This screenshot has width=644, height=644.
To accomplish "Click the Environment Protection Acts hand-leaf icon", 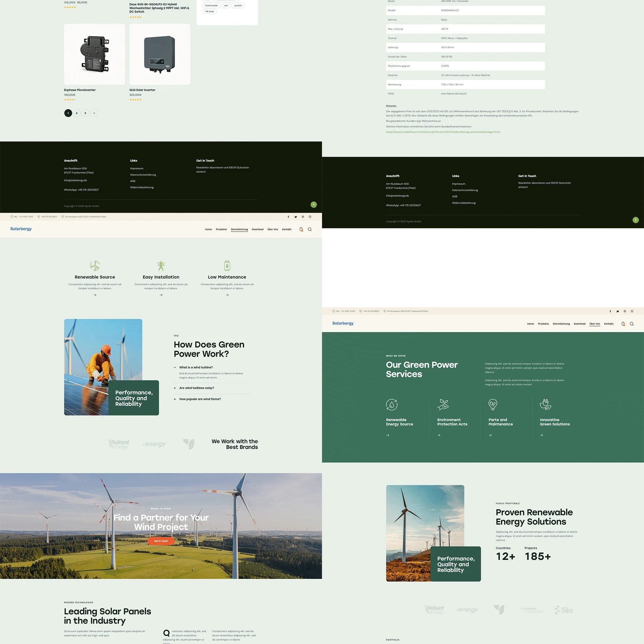I will coord(443,405).
